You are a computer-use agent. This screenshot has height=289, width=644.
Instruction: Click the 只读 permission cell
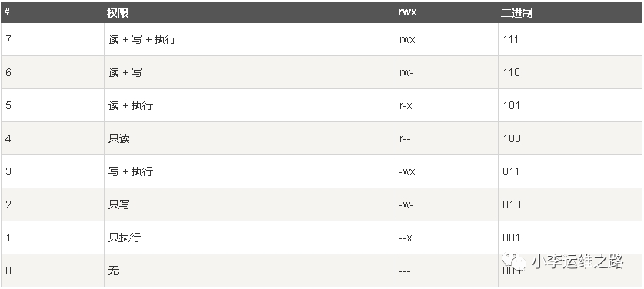click(249, 138)
